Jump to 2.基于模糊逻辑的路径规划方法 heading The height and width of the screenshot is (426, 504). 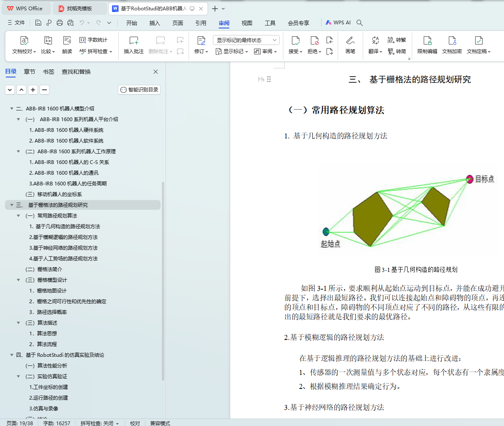63,237
